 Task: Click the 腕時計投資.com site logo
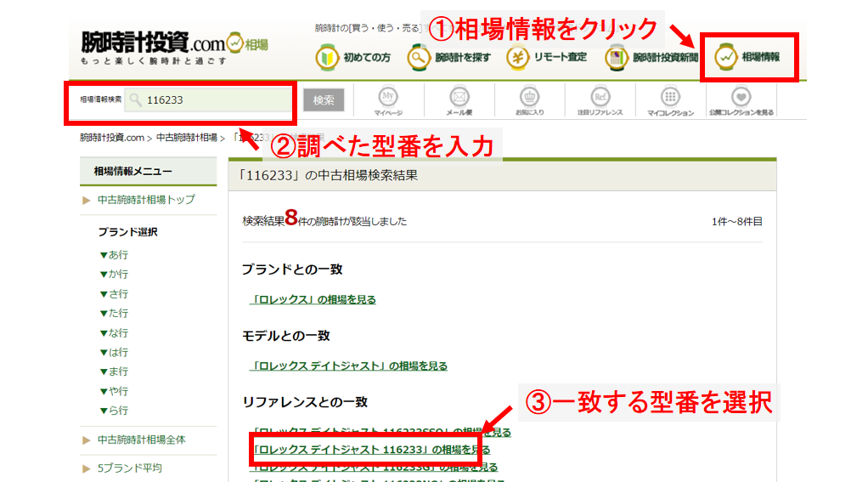pos(174,48)
